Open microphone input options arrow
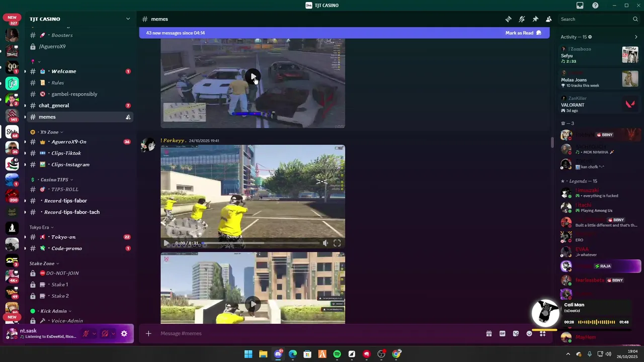The width and height of the screenshot is (644, 362). (94, 333)
